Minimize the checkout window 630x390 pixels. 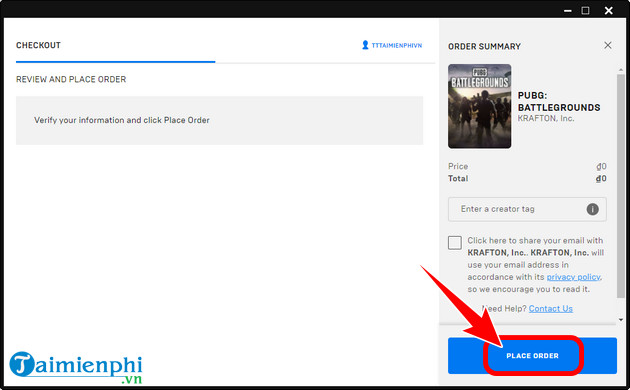tap(567, 10)
